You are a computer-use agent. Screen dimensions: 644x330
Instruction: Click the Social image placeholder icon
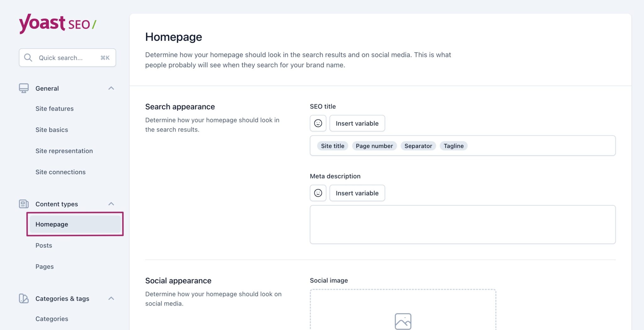pyautogui.click(x=403, y=321)
